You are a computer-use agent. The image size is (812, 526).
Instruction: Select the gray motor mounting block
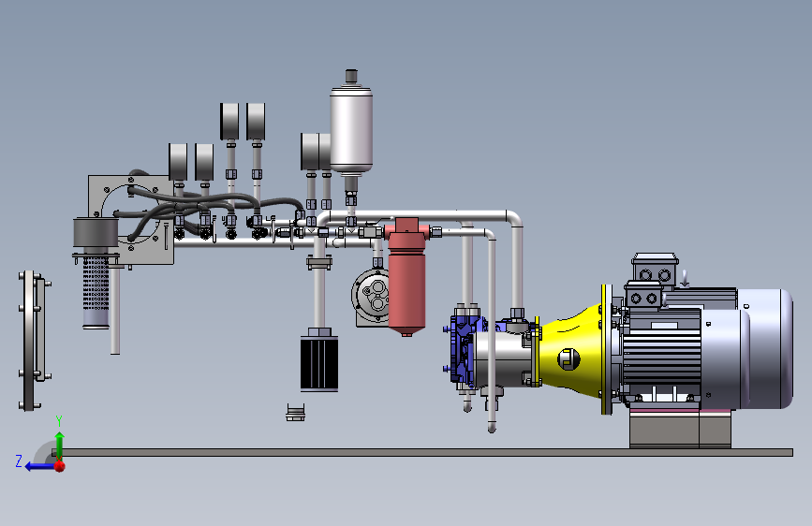coord(680,428)
